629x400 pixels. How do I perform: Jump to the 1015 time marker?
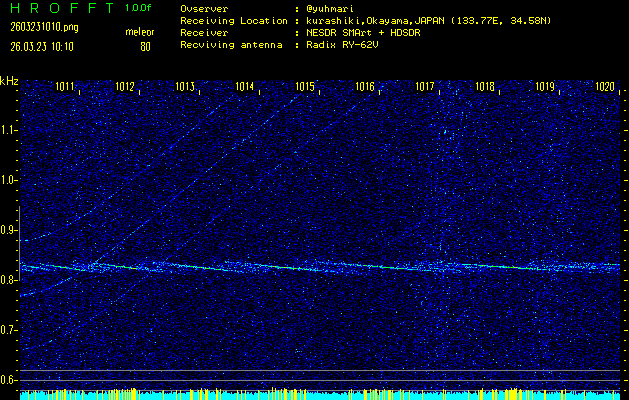pos(306,87)
